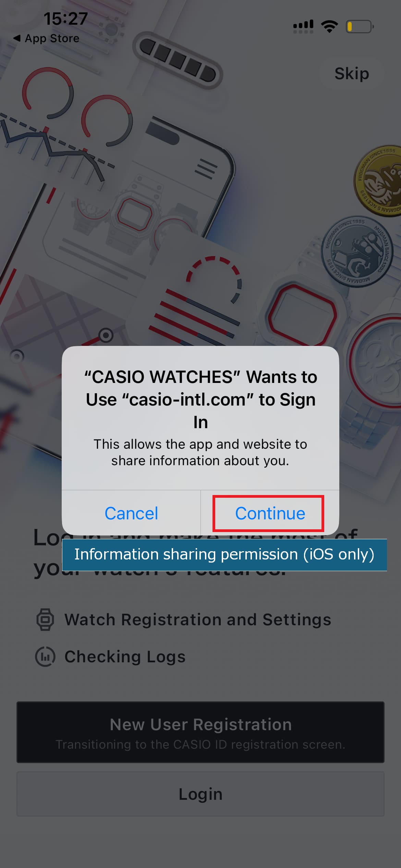Open New User Registration
This screenshot has height=868, width=401.
click(x=200, y=732)
